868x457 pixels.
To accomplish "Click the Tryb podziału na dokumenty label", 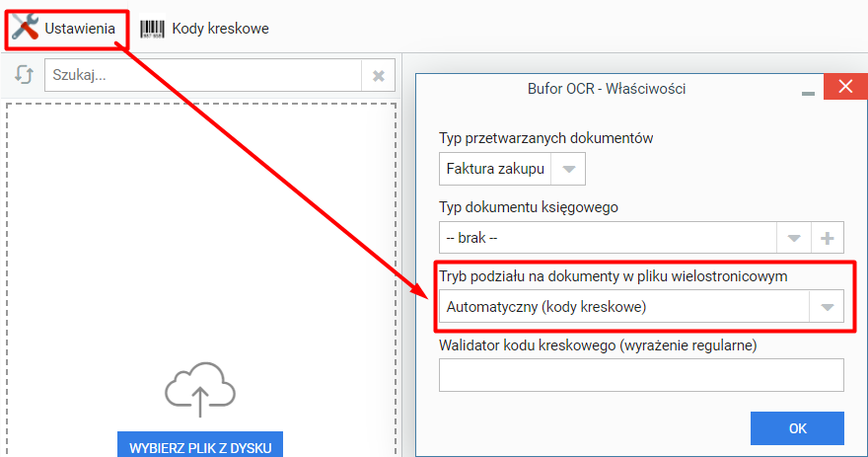I will (613, 275).
